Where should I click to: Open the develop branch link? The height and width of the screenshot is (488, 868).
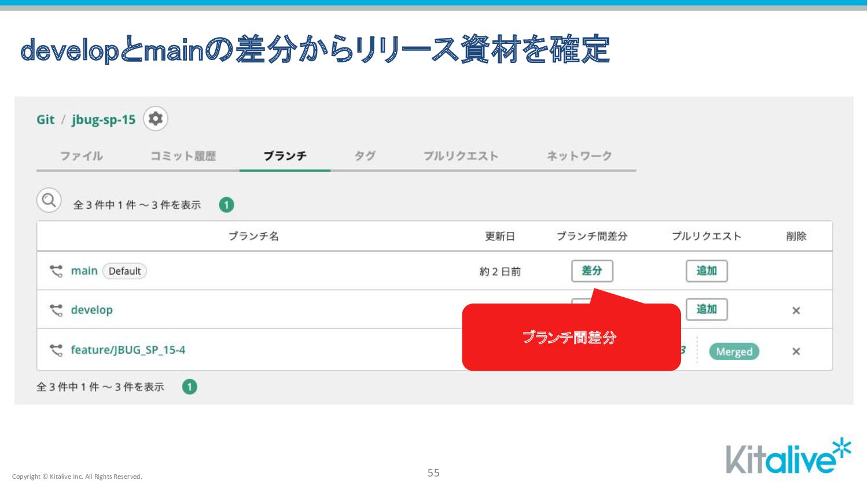[x=92, y=310]
